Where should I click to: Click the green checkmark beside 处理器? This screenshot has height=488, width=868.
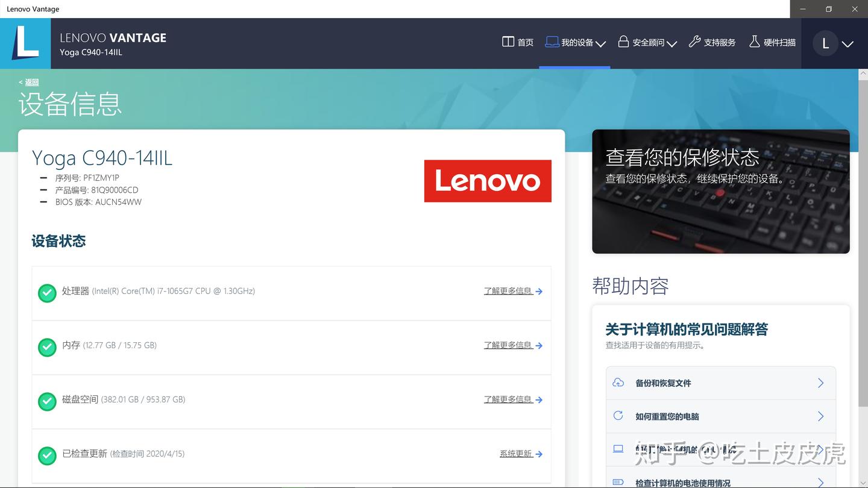click(47, 293)
